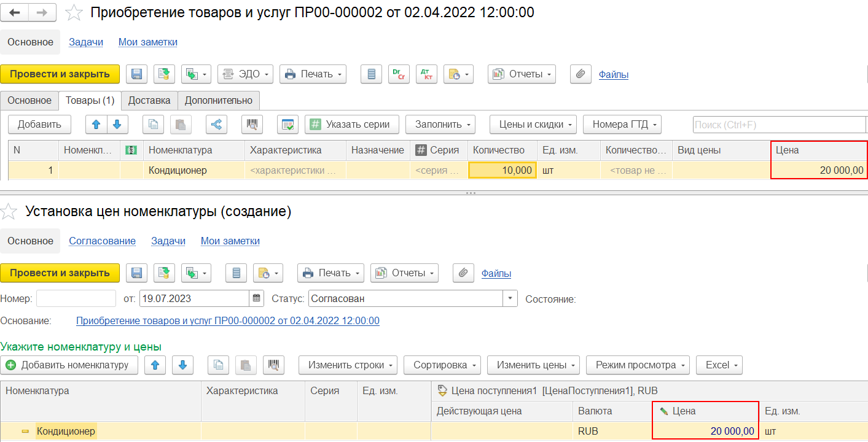Click the split row icon in Товары toolbar
Screen dimensions: 868x442
point(216,125)
